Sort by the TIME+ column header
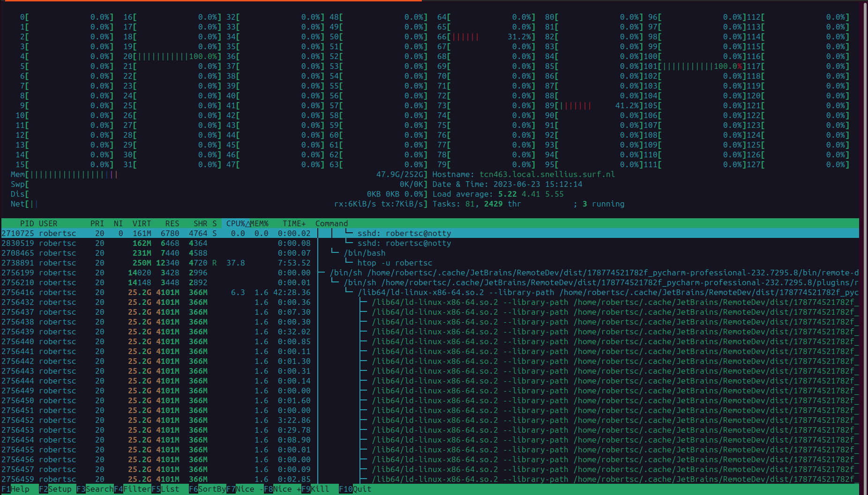868x495 pixels. click(294, 223)
